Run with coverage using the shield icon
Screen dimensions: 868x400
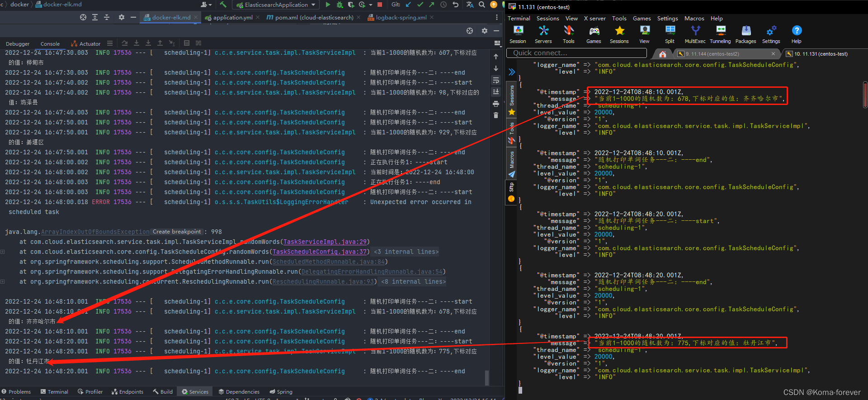coord(351,5)
